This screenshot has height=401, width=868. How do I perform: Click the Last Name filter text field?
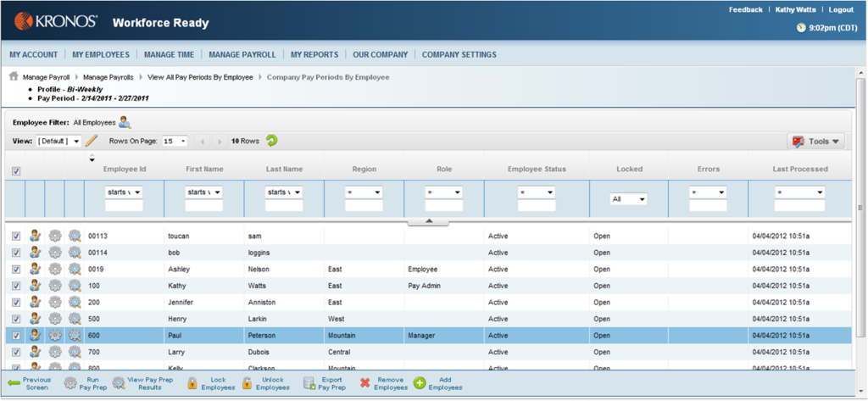(284, 206)
